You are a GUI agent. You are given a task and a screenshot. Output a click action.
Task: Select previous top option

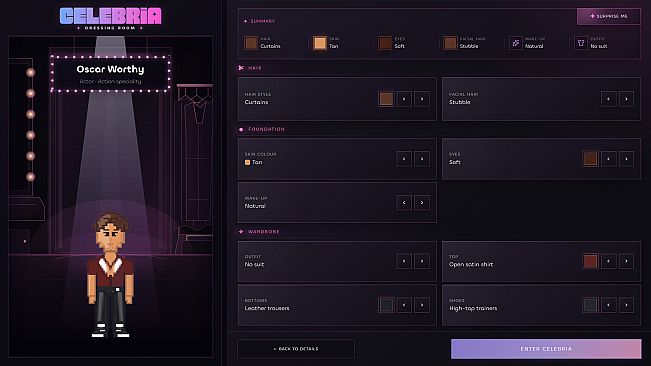click(609, 261)
